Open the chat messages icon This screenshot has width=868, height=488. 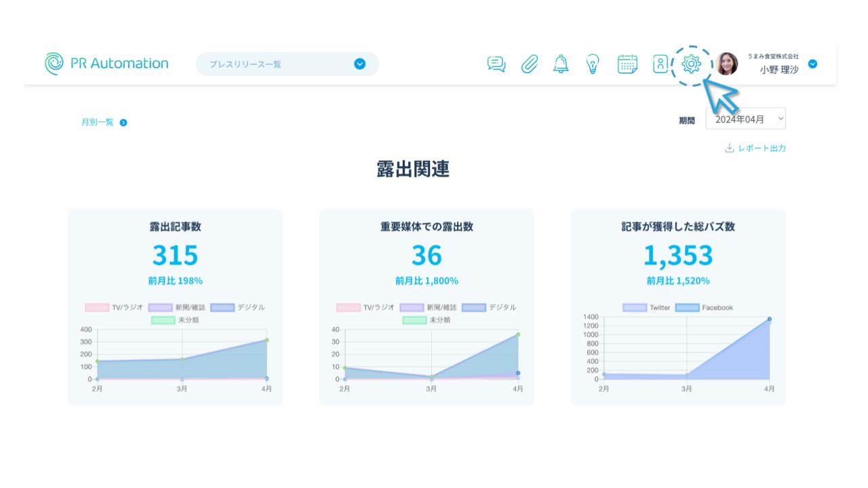click(x=496, y=64)
